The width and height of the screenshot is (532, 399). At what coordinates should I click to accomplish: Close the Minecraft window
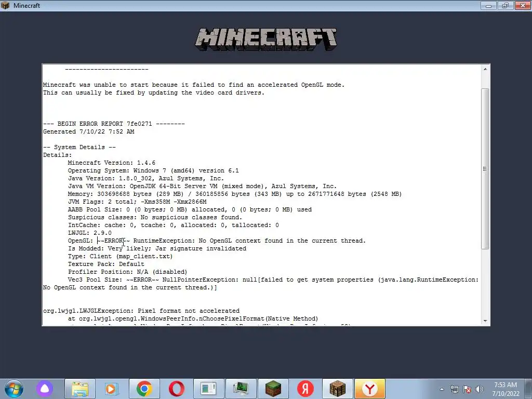523,5
